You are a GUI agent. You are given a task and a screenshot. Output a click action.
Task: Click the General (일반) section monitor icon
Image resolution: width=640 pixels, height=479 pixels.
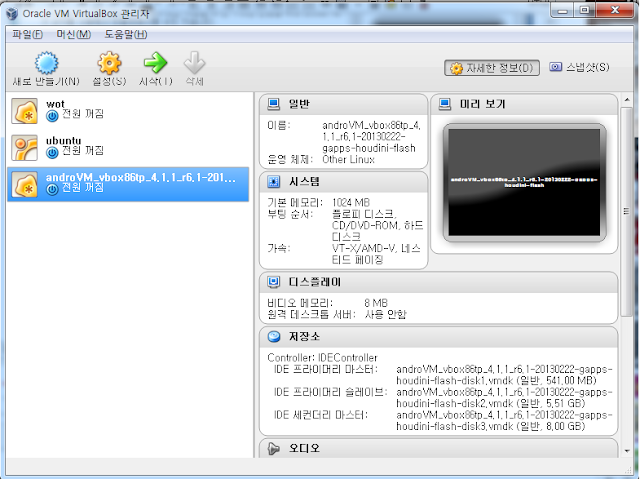273,104
